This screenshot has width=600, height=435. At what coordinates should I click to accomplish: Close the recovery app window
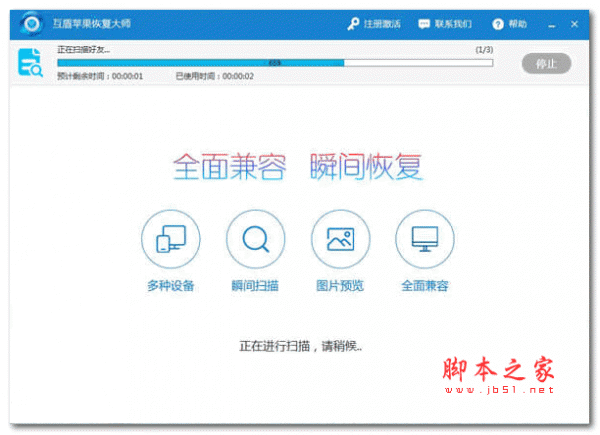574,24
